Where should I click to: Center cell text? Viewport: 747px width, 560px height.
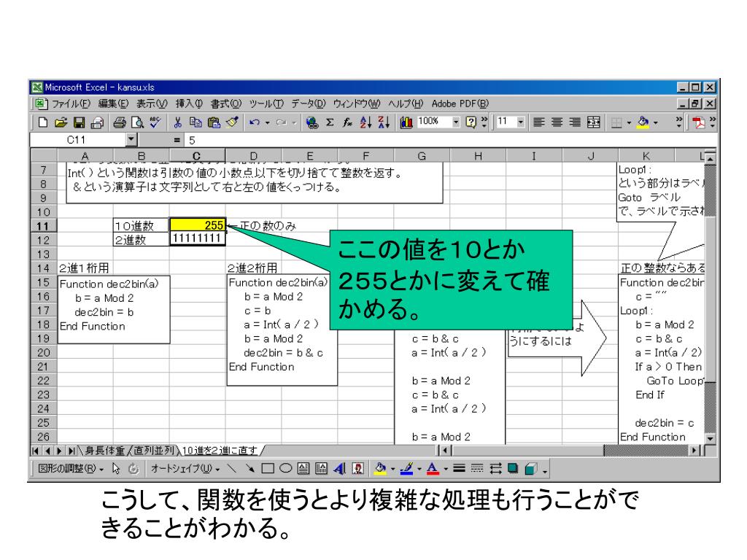557,122
